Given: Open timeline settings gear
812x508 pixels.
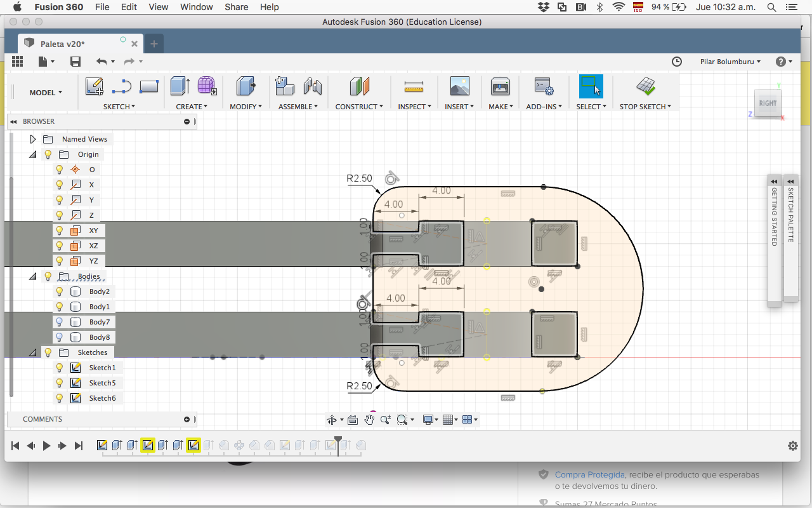Looking at the screenshot, I should click(x=793, y=446).
